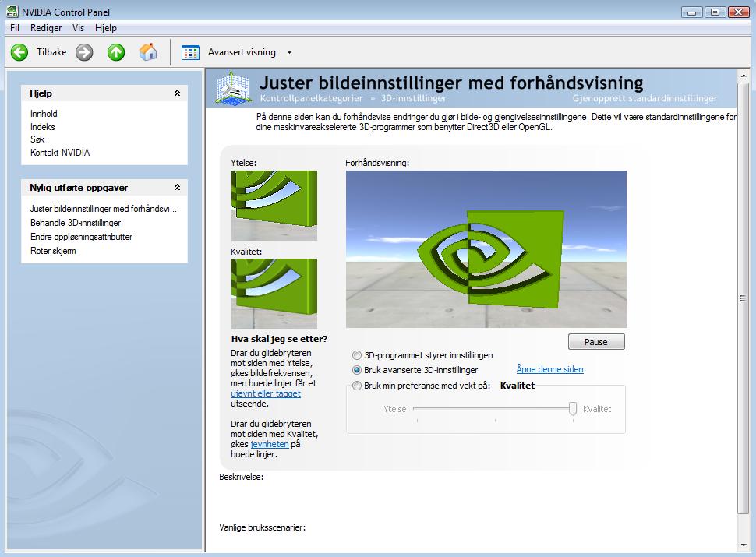Select '3D-programmet styrer innstillingen' radio option
The height and width of the screenshot is (557, 756).
(357, 355)
